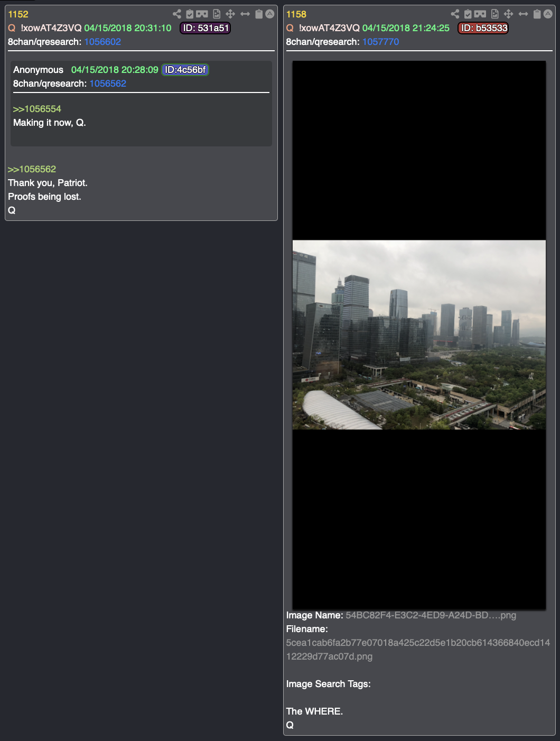Click the image file icon on post 1158
This screenshot has height=741, width=560.
495,14
